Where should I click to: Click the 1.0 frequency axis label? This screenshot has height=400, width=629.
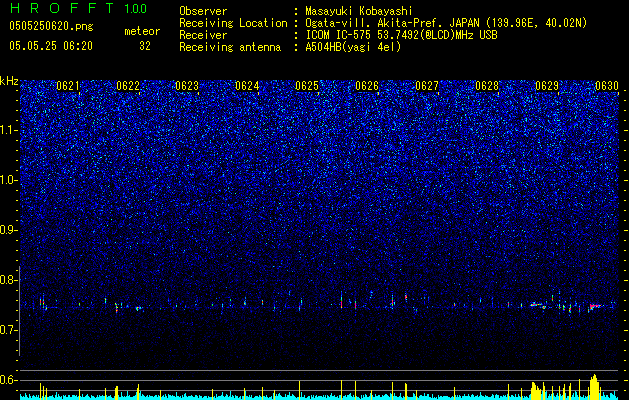tap(9, 180)
